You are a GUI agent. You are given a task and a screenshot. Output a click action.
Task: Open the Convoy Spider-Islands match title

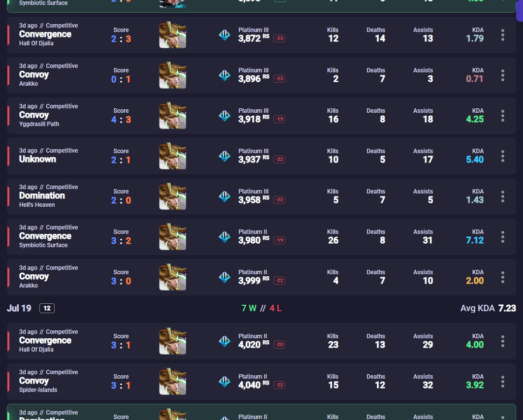33,381
